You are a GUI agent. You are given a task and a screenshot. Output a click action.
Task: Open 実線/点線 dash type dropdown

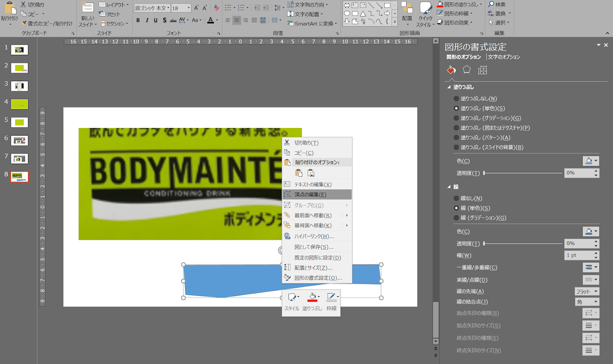point(591,280)
